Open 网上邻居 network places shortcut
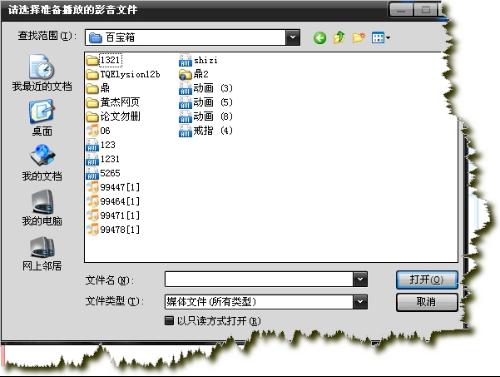The height and width of the screenshot is (377, 500). pos(42,253)
